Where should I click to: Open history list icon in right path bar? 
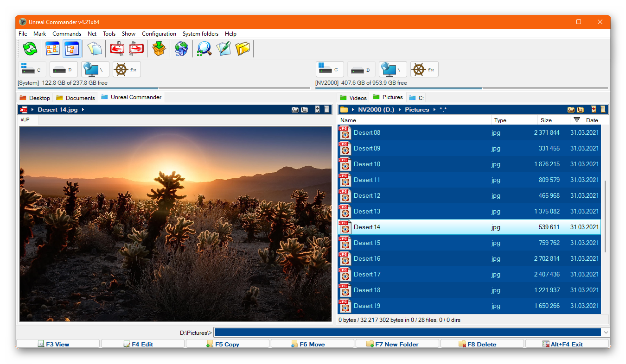point(603,109)
